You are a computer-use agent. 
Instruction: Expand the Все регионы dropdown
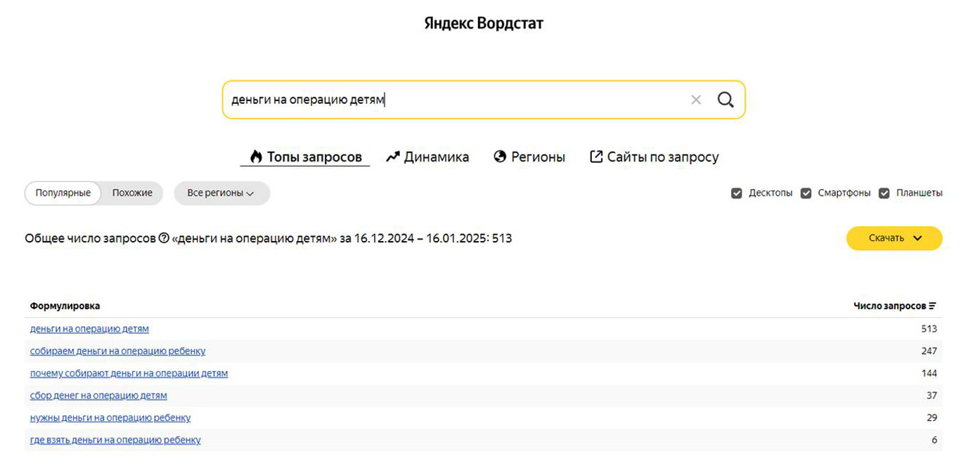[221, 193]
